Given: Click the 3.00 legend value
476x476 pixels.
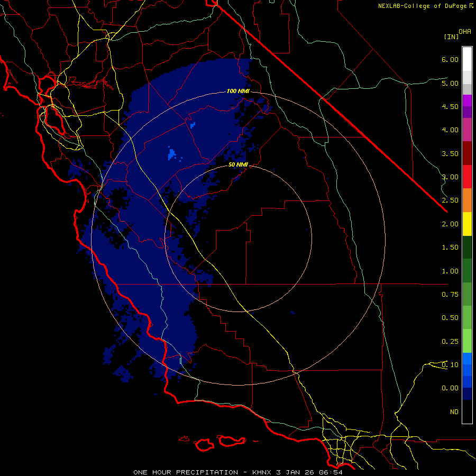Looking at the screenshot, I should coord(450,177).
